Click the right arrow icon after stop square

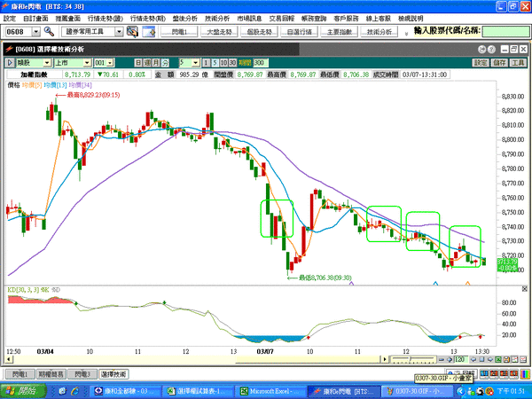point(490,359)
